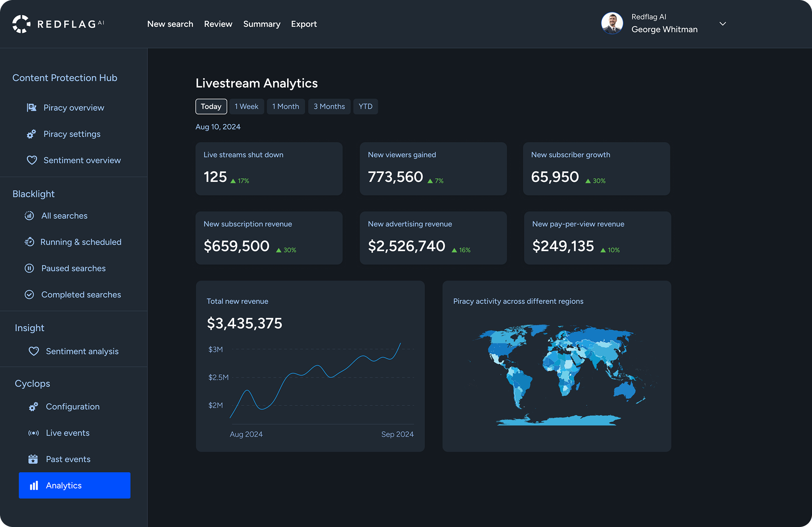Choose the YTD time range

pos(365,106)
